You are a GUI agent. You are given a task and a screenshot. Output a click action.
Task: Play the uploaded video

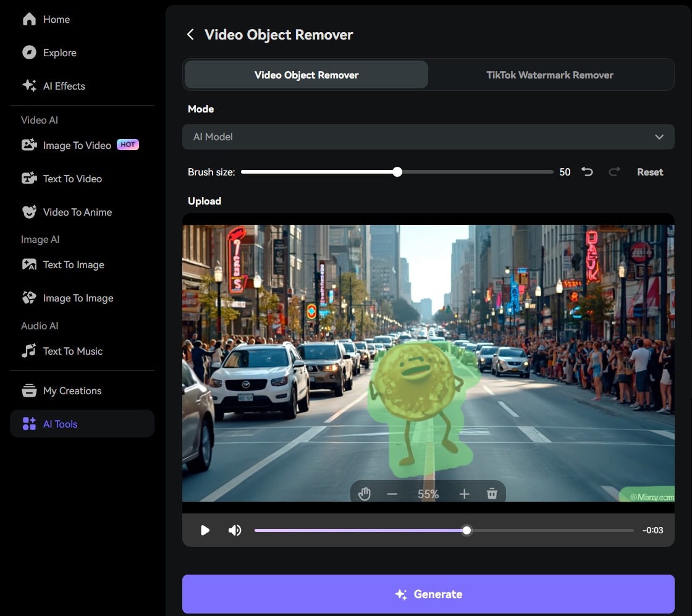click(x=205, y=530)
